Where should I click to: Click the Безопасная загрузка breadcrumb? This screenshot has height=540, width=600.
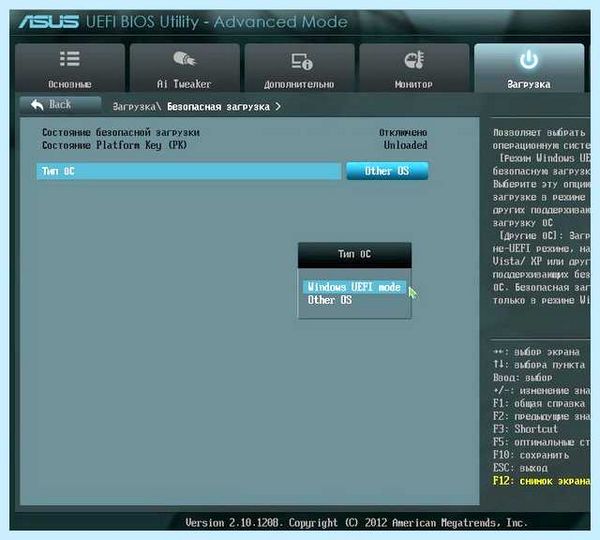[218, 107]
